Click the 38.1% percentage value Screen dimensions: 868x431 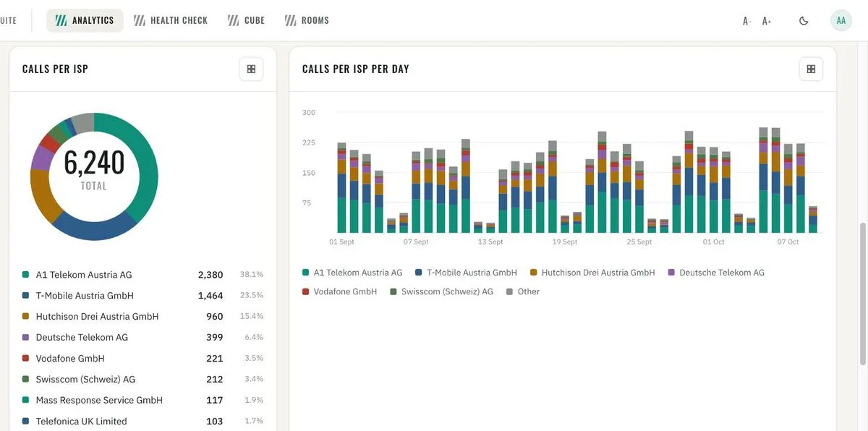click(252, 275)
